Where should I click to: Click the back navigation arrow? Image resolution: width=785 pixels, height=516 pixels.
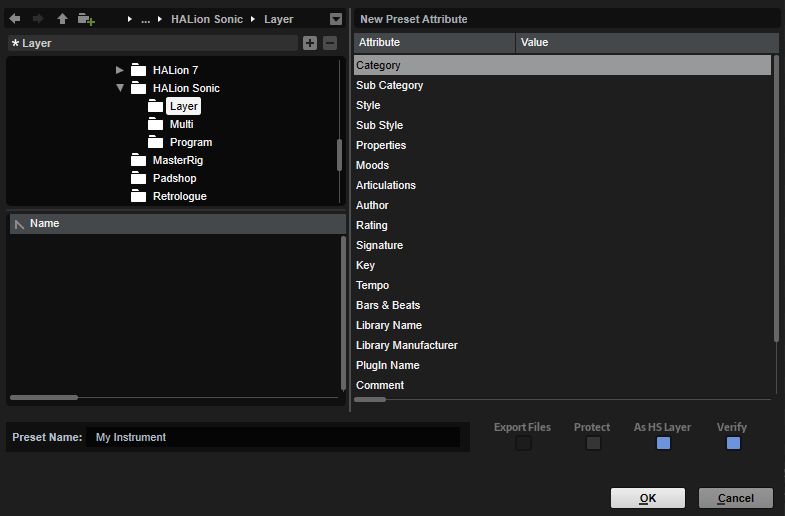15,19
